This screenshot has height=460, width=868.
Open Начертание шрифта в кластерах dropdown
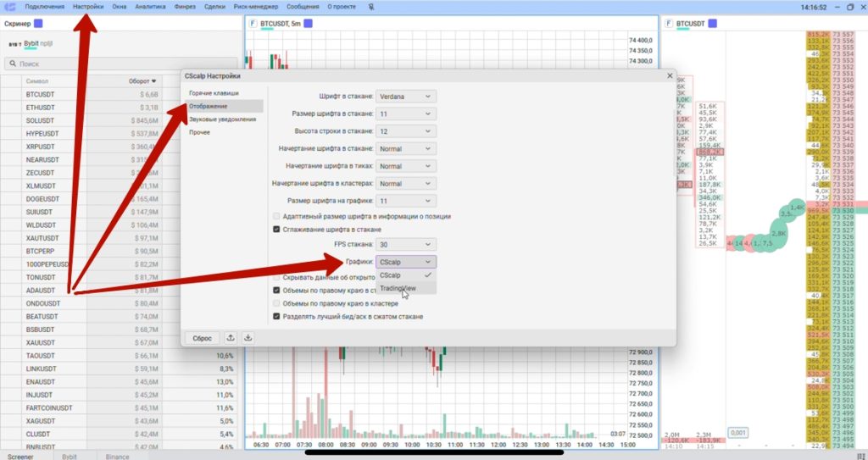[x=406, y=183]
